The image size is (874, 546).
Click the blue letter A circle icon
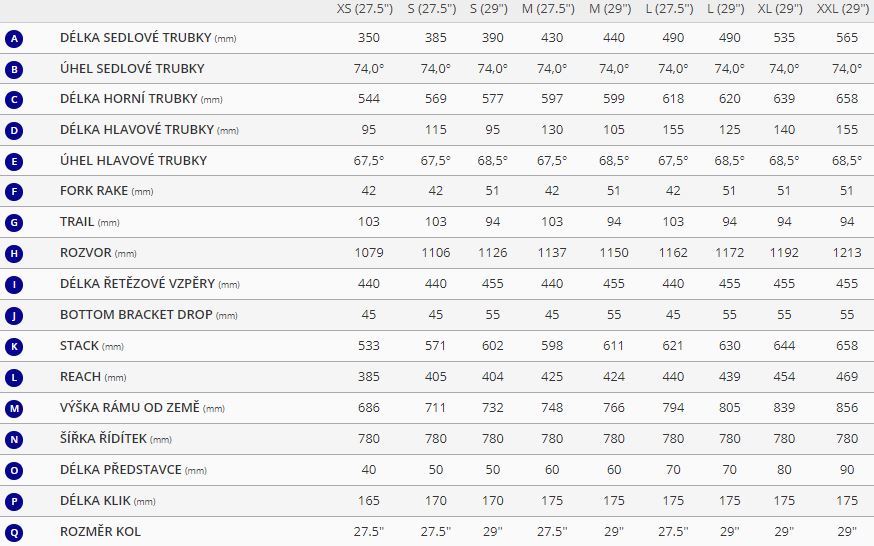coord(14,39)
